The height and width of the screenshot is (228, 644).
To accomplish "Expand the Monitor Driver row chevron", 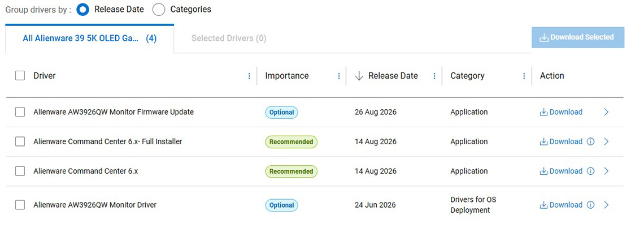I will (606, 205).
